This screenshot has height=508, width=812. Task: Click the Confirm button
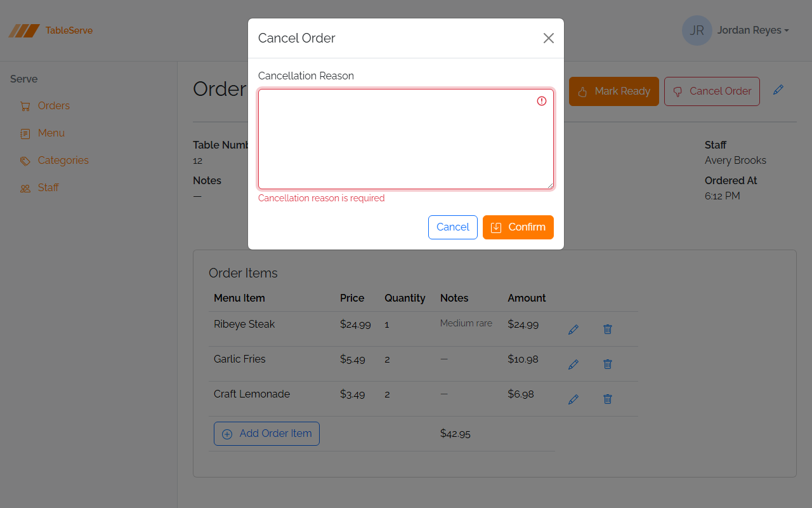pos(518,227)
